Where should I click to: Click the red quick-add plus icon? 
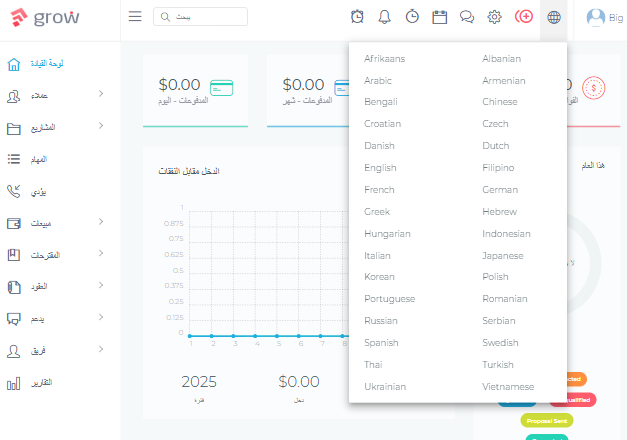[524, 17]
